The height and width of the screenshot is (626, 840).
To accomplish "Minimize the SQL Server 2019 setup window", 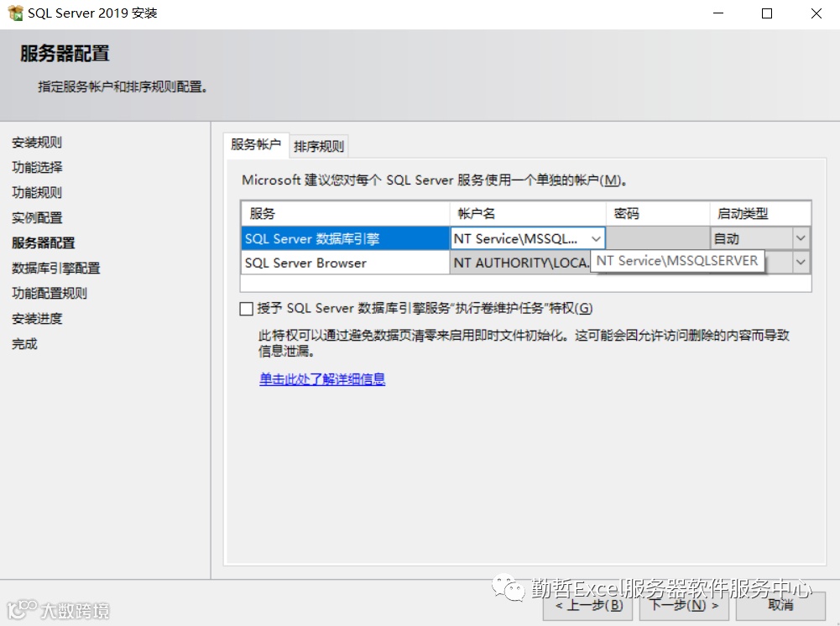I will [718, 13].
